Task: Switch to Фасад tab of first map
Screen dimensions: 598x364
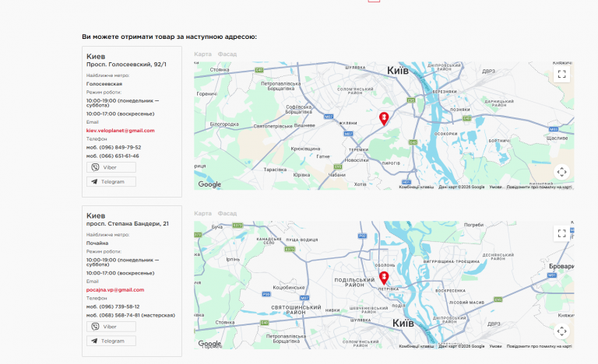Action: point(227,54)
